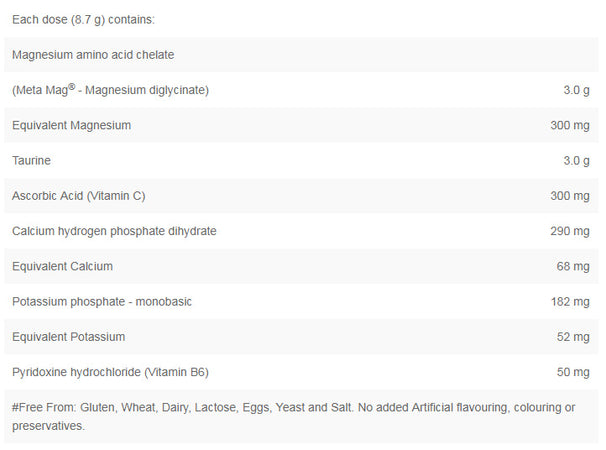Select the 182 mg value

click(x=570, y=301)
